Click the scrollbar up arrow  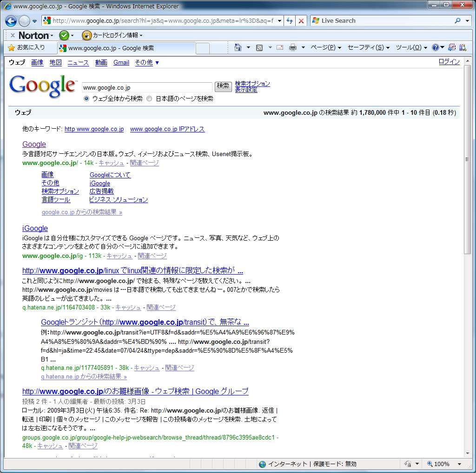click(x=467, y=61)
